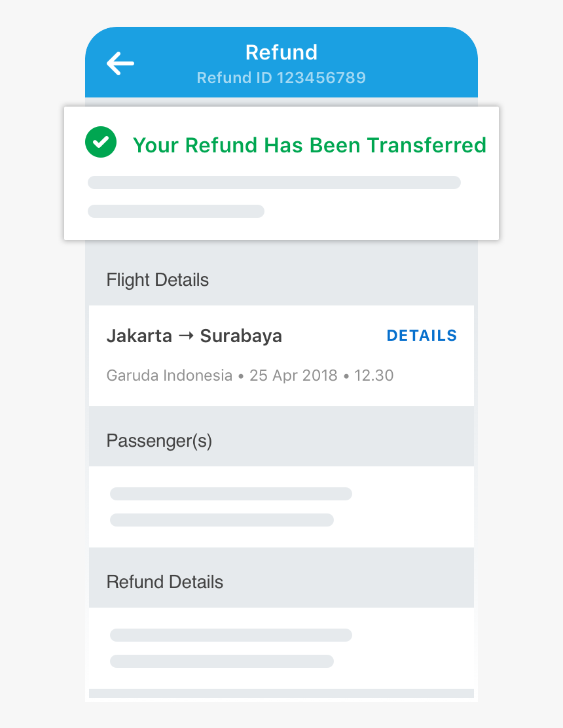Click the short placeholder line in refund card

pos(176,211)
